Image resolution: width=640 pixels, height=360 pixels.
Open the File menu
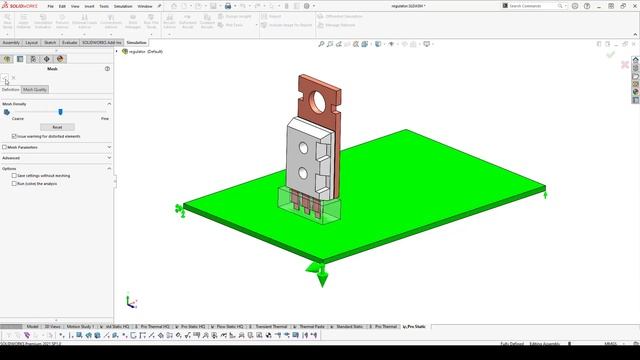pos(50,6)
